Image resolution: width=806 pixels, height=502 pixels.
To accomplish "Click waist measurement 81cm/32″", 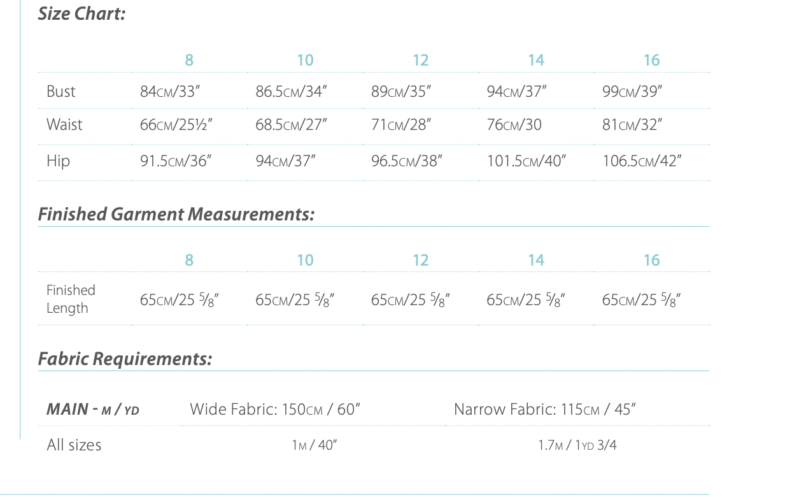I will pos(636,126).
